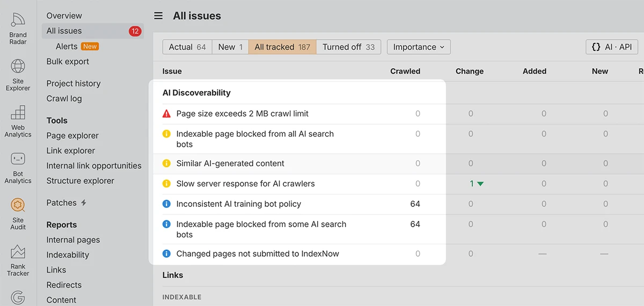Click the red 12 badge on All issues

(135, 31)
